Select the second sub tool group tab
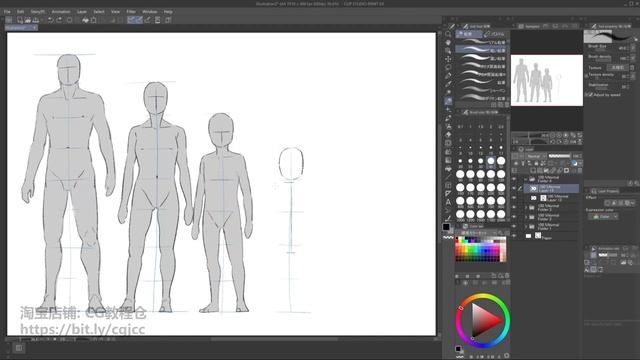The height and width of the screenshot is (360, 640). click(495, 34)
